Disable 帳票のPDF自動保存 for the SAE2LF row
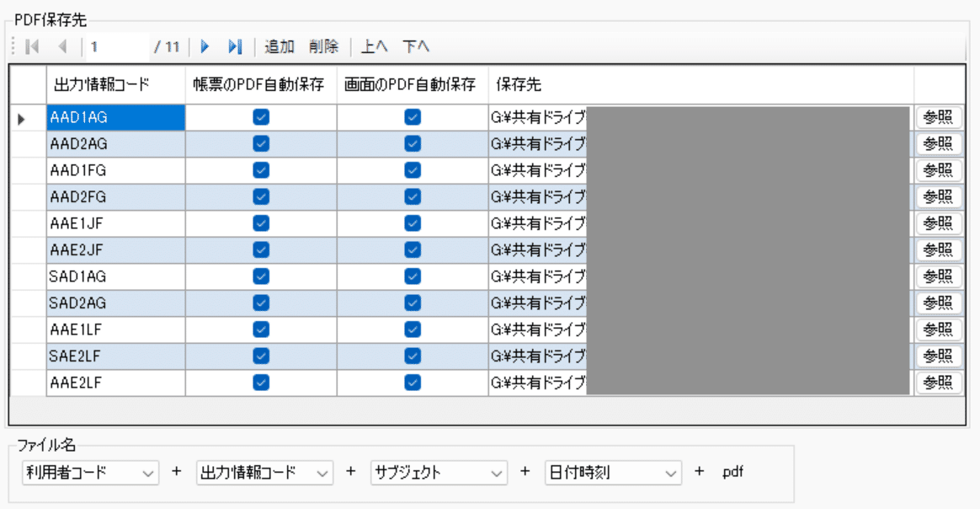This screenshot has height=509, width=980. 261,356
